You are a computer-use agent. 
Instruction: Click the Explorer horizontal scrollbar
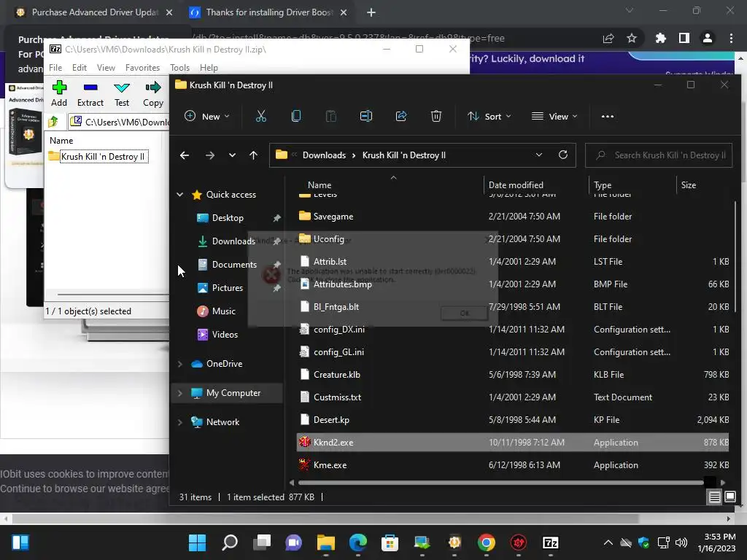tap(500, 483)
